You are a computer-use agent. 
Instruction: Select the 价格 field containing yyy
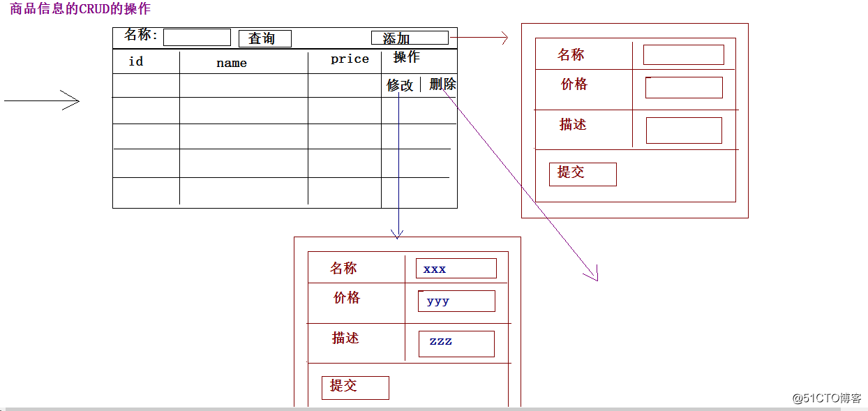(456, 301)
